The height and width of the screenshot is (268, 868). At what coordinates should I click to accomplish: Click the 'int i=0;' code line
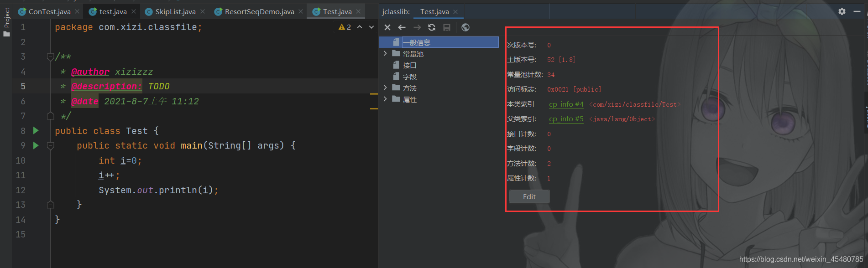120,160
